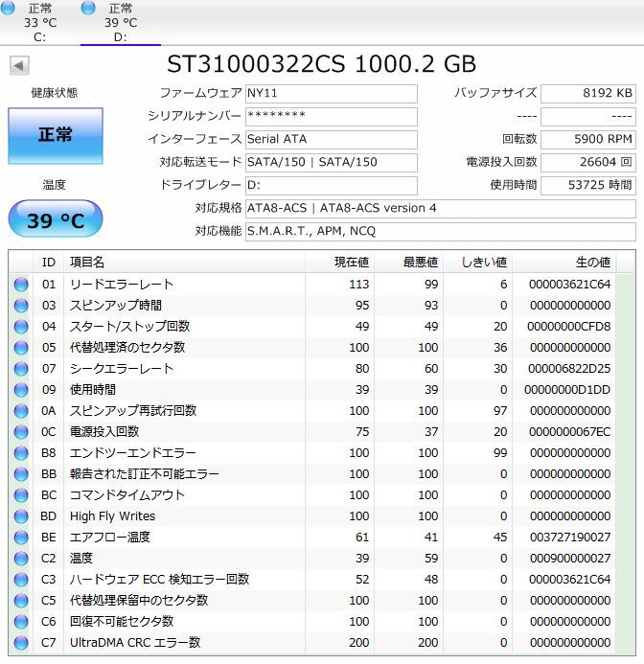Click the ATA8-ACS standard field
The image size is (644, 664).
click(x=441, y=208)
